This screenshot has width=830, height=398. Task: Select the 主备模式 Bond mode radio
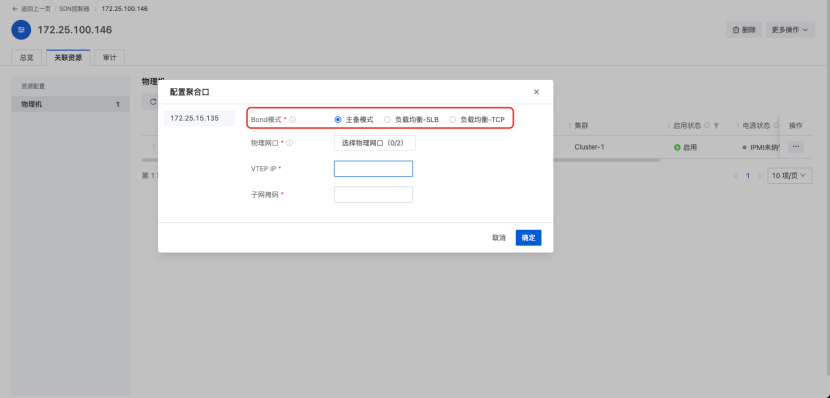click(x=338, y=120)
